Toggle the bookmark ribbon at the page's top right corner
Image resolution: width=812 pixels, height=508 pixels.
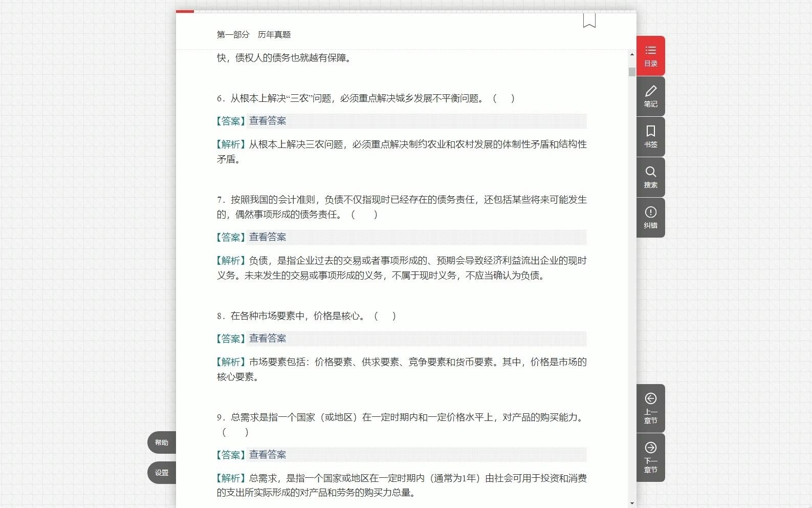click(x=589, y=20)
